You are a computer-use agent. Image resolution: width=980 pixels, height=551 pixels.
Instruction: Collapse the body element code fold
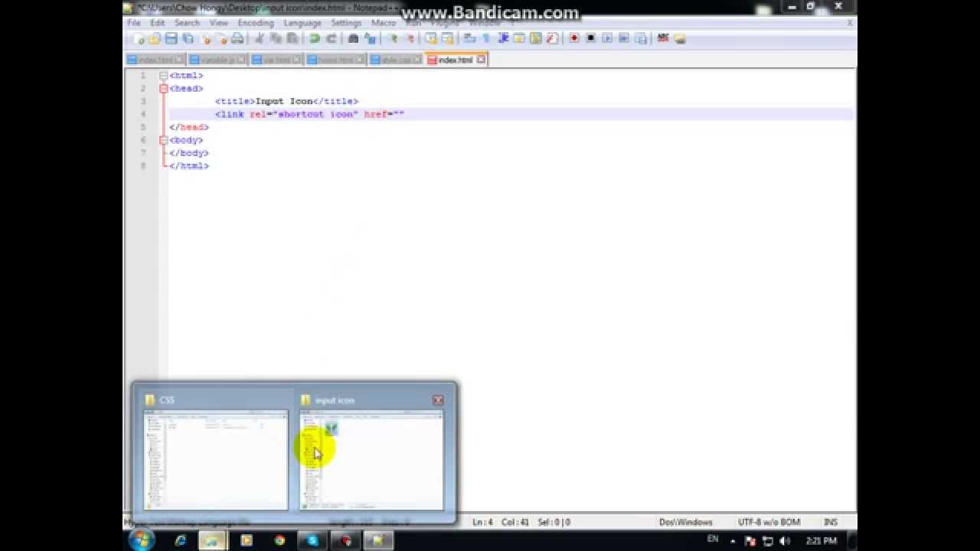click(x=163, y=140)
